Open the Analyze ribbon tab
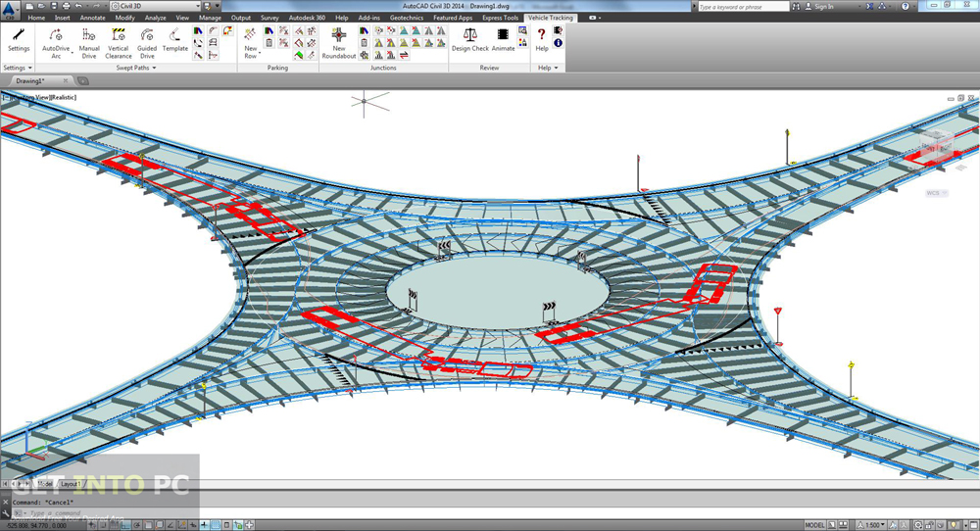 [x=155, y=18]
